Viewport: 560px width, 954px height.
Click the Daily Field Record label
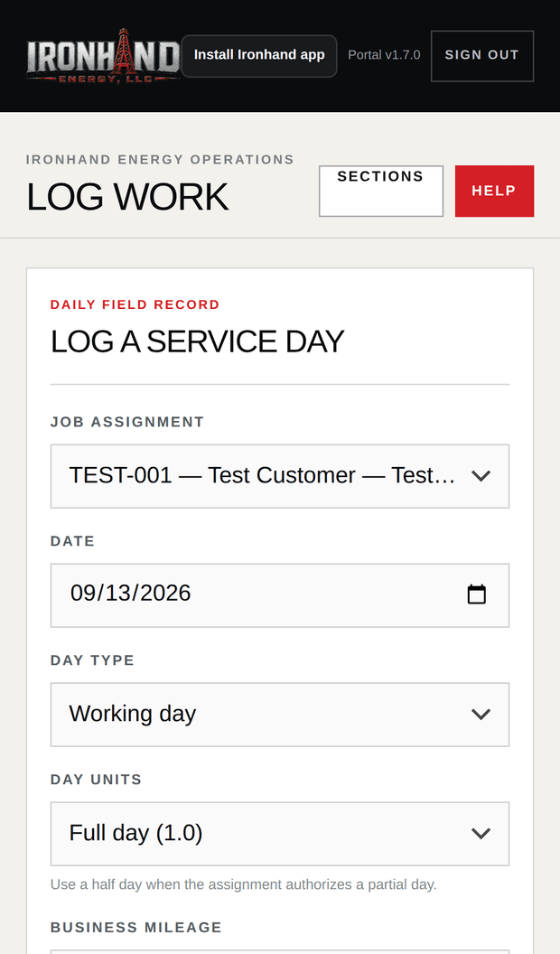[135, 304]
